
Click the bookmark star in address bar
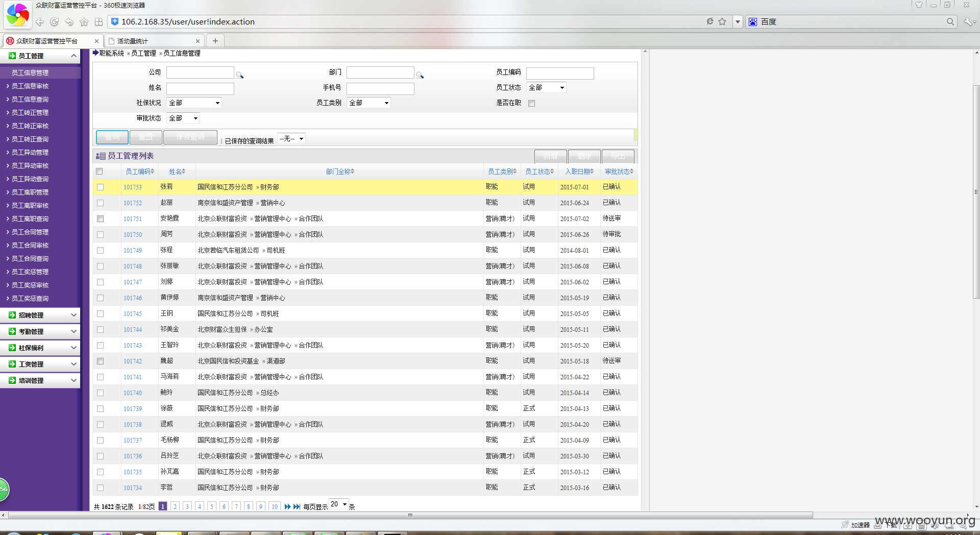(722, 21)
